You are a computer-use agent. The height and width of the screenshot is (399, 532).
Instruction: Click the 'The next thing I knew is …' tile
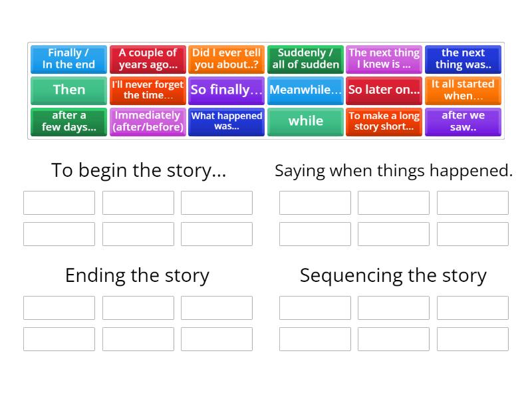click(x=384, y=59)
